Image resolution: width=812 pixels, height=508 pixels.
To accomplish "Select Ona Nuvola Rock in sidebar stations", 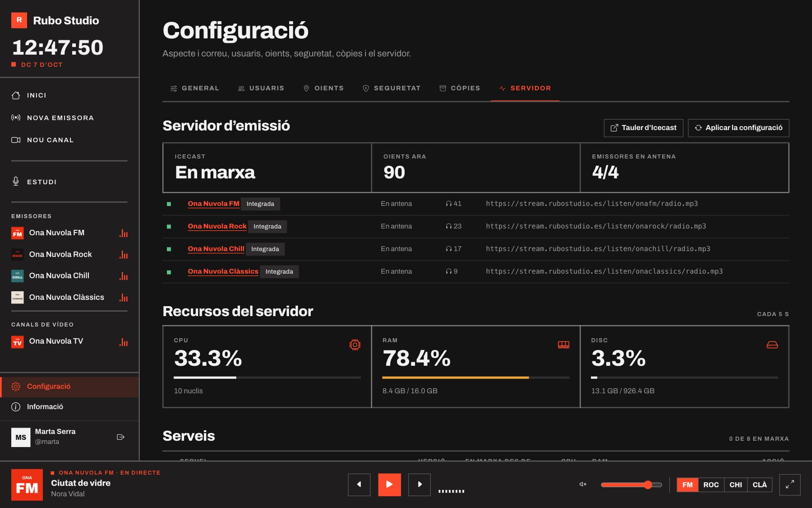I will tap(69, 255).
